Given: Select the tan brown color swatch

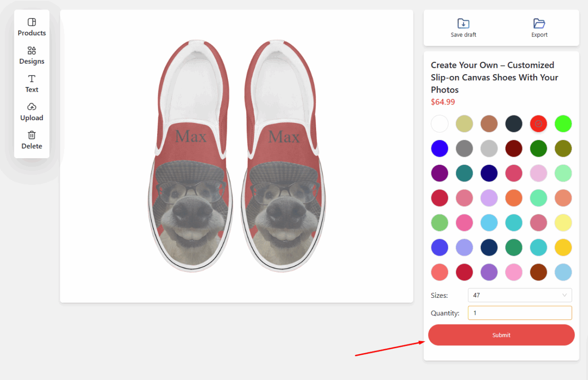Looking at the screenshot, I should 489,124.
